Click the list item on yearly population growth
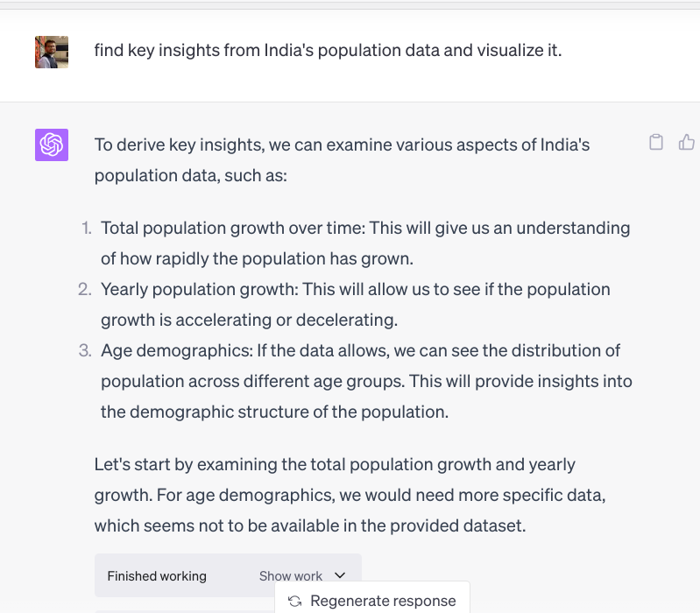This screenshot has height=613, width=700. click(x=356, y=304)
